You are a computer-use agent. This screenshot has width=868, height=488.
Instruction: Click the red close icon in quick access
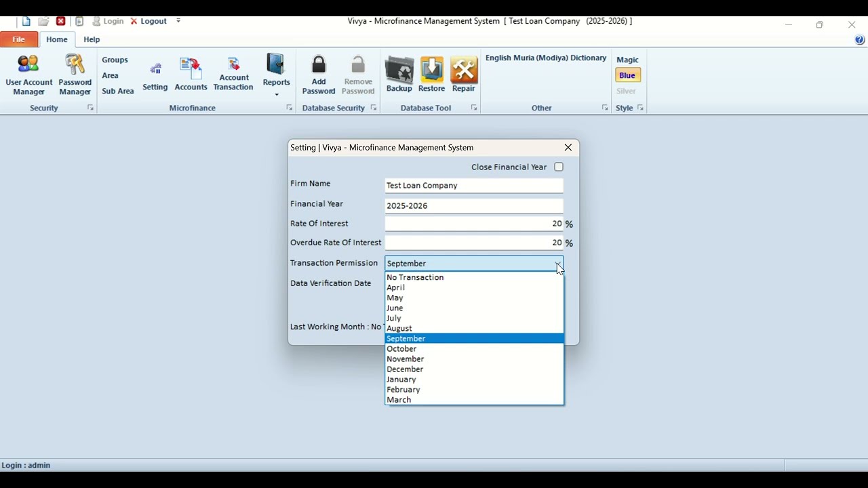61,21
